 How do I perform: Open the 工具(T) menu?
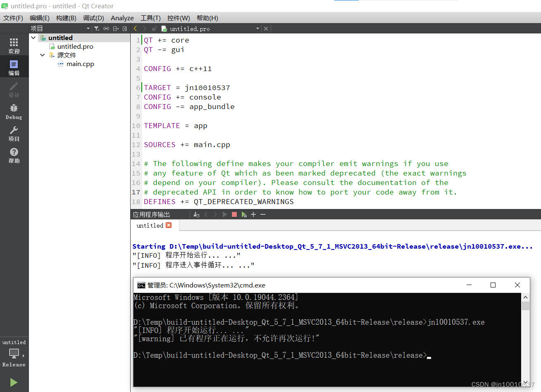click(150, 18)
